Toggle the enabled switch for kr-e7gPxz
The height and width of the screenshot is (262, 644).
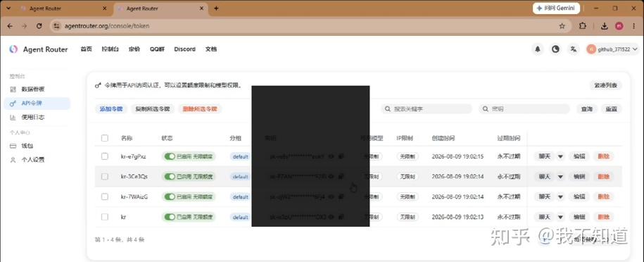coord(170,156)
